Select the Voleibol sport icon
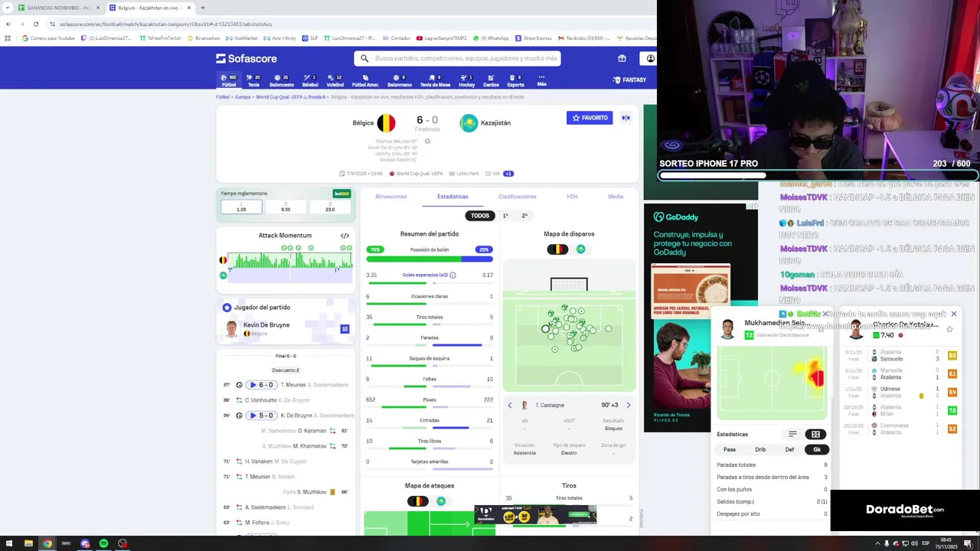Viewport: 980px width, 551px height. click(335, 80)
